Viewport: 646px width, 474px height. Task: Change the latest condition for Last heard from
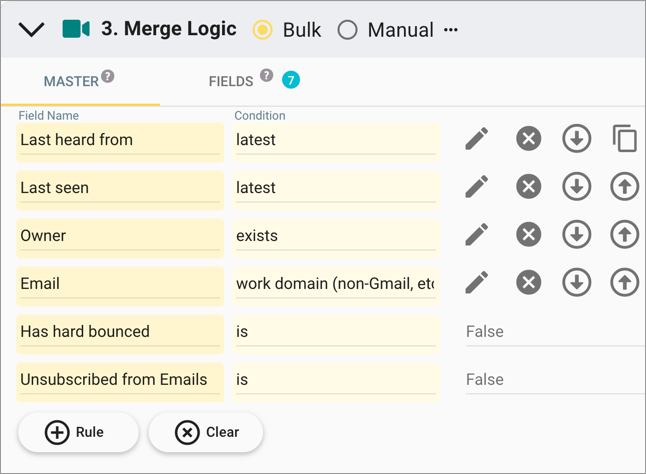coord(336,142)
